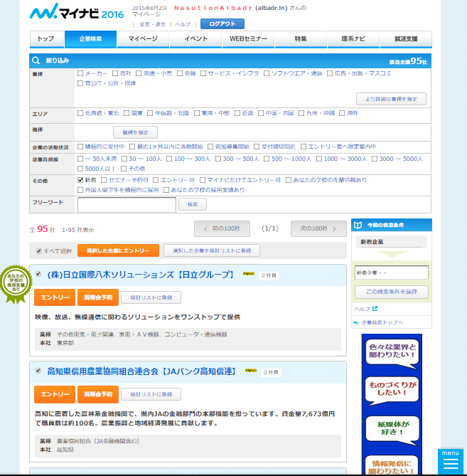Open the 職種を指定 selector

pyautogui.click(x=135, y=132)
